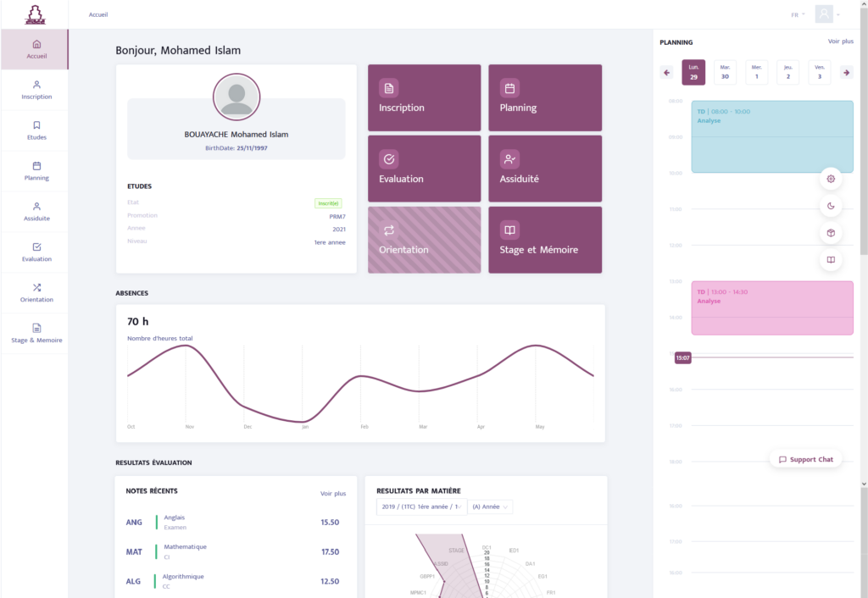Open Planning from the left sidebar
868x598 pixels.
click(x=35, y=171)
